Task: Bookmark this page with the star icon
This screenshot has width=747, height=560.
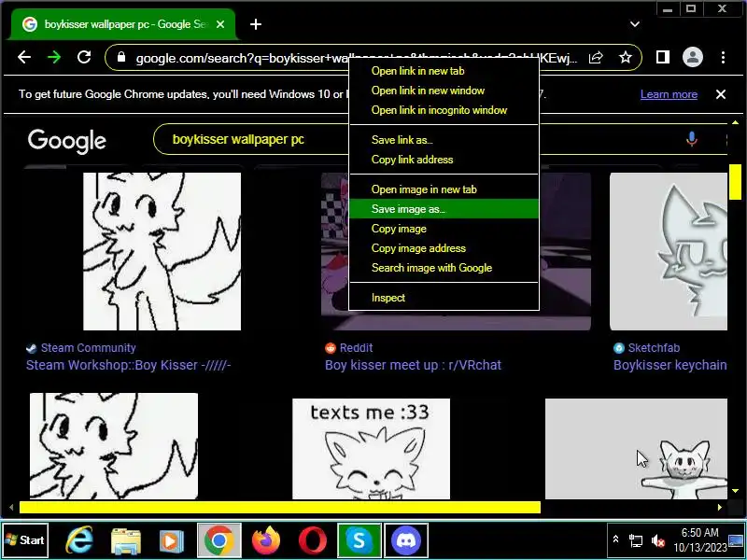Action: click(x=626, y=58)
